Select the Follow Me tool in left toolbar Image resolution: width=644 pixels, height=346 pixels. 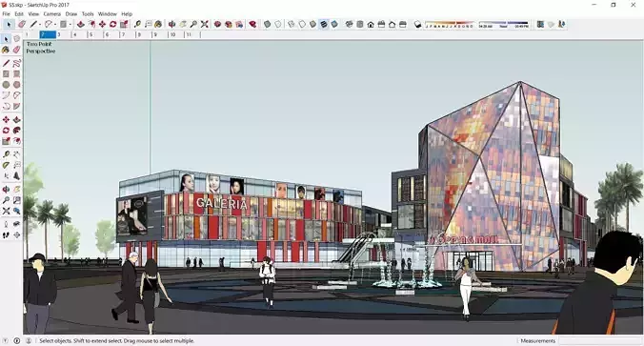tap(16, 131)
